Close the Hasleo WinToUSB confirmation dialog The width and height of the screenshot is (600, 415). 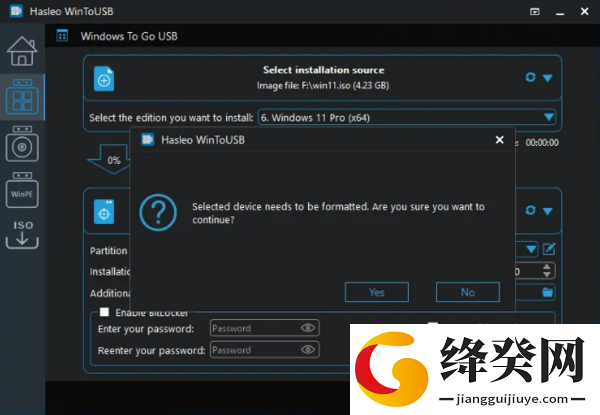click(x=499, y=140)
